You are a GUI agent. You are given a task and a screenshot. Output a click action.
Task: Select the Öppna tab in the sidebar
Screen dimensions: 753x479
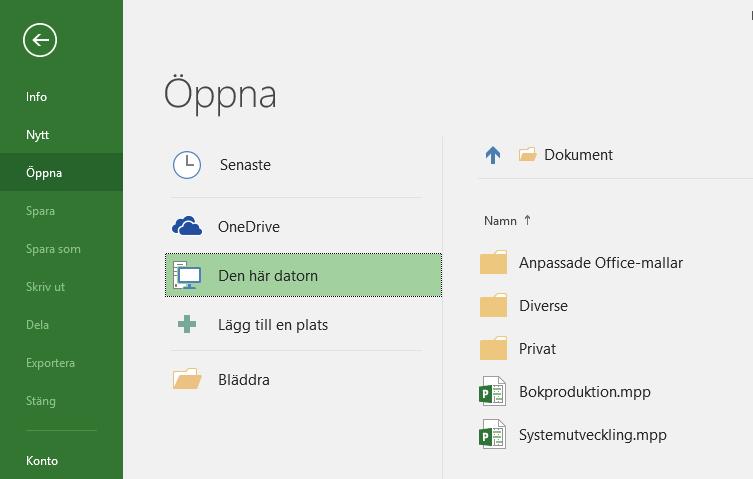[x=61, y=172]
